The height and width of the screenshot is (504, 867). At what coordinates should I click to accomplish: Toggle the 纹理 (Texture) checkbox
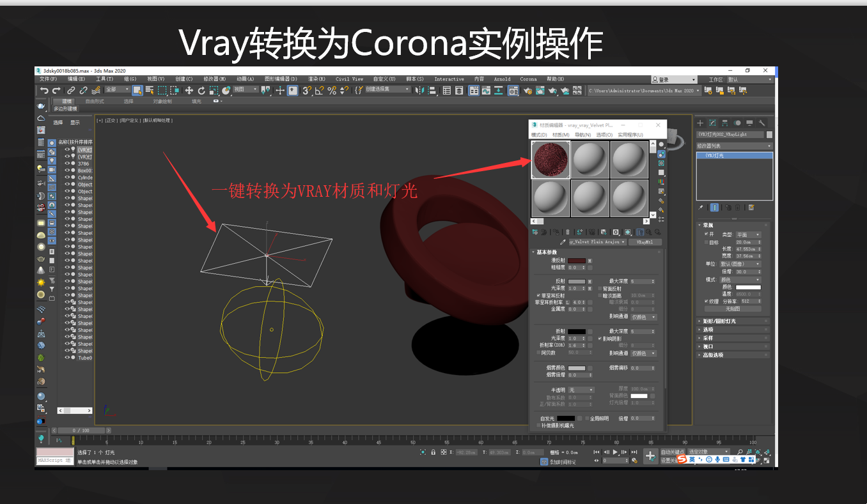tap(707, 301)
